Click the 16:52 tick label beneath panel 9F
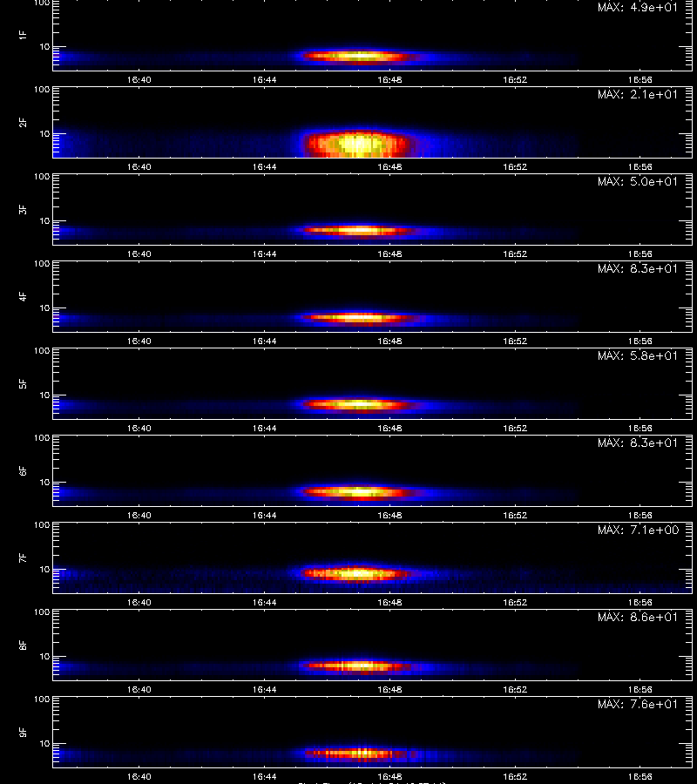Image resolution: width=697 pixels, height=784 pixels. click(x=515, y=777)
